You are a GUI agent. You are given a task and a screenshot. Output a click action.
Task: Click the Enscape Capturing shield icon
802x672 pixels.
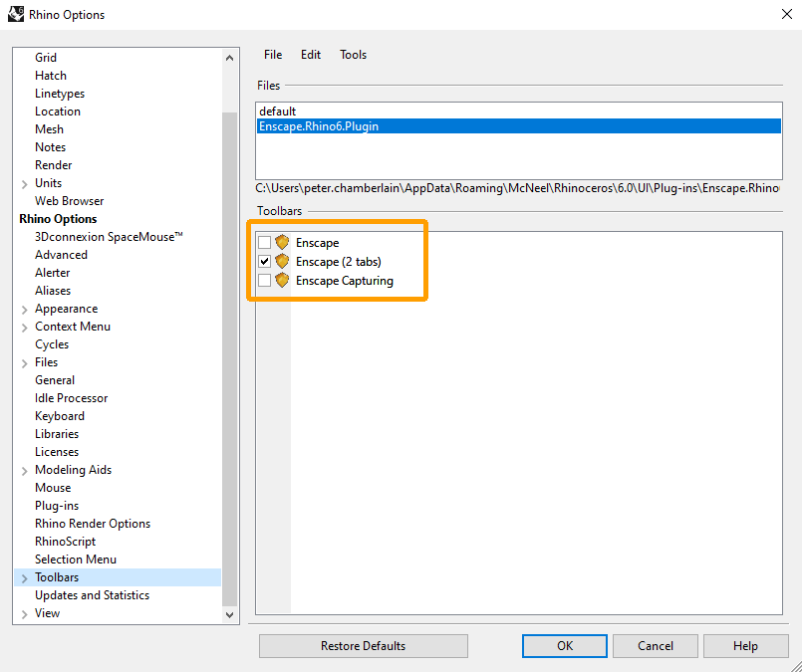coord(282,281)
